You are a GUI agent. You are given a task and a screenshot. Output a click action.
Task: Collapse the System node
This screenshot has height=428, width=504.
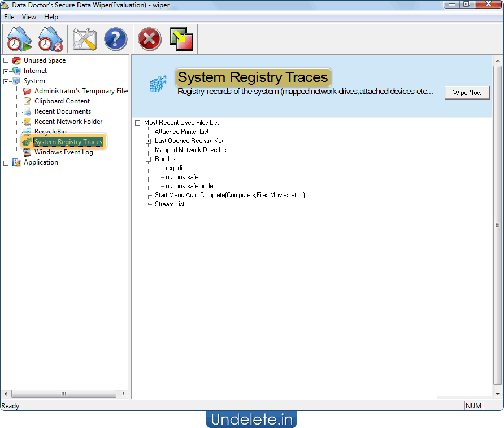[6, 81]
